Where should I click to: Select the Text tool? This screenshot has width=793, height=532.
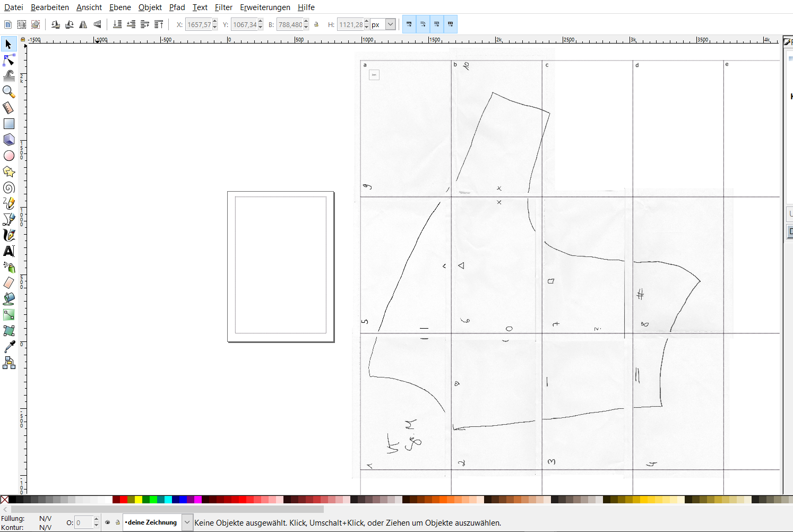(9, 251)
